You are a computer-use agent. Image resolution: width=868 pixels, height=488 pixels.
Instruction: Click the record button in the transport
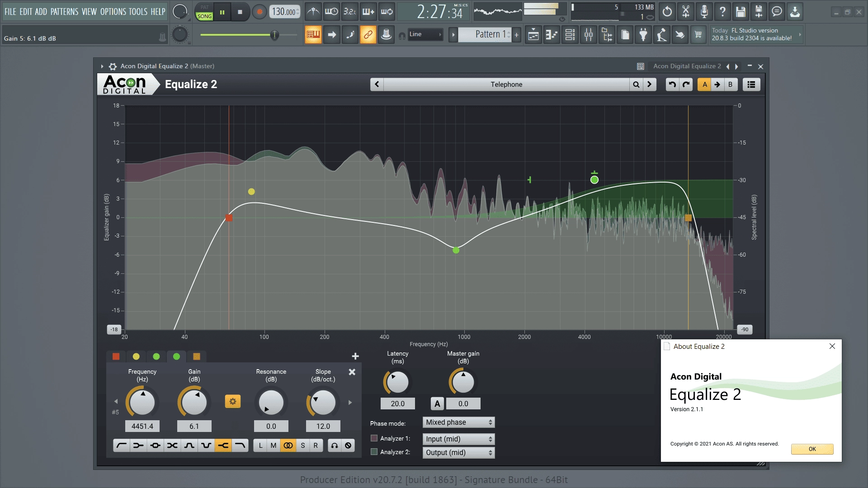click(x=259, y=12)
